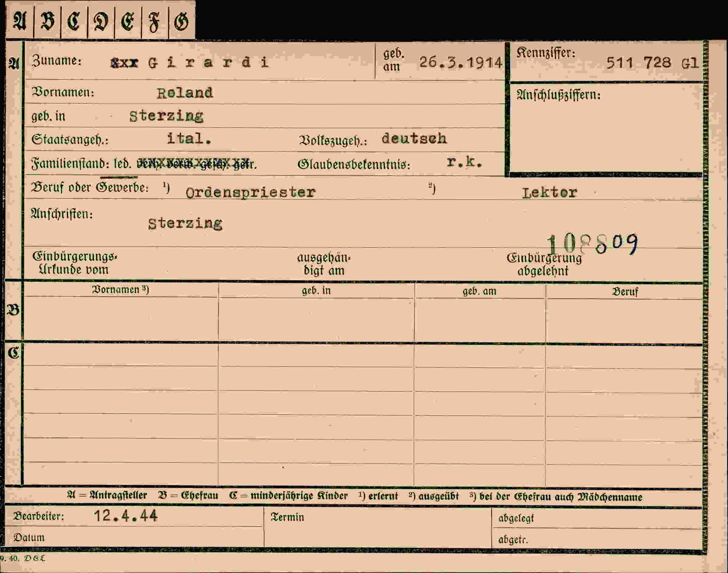728x573 pixels.
Task: Click the index tab letter B
Action: click(47, 21)
